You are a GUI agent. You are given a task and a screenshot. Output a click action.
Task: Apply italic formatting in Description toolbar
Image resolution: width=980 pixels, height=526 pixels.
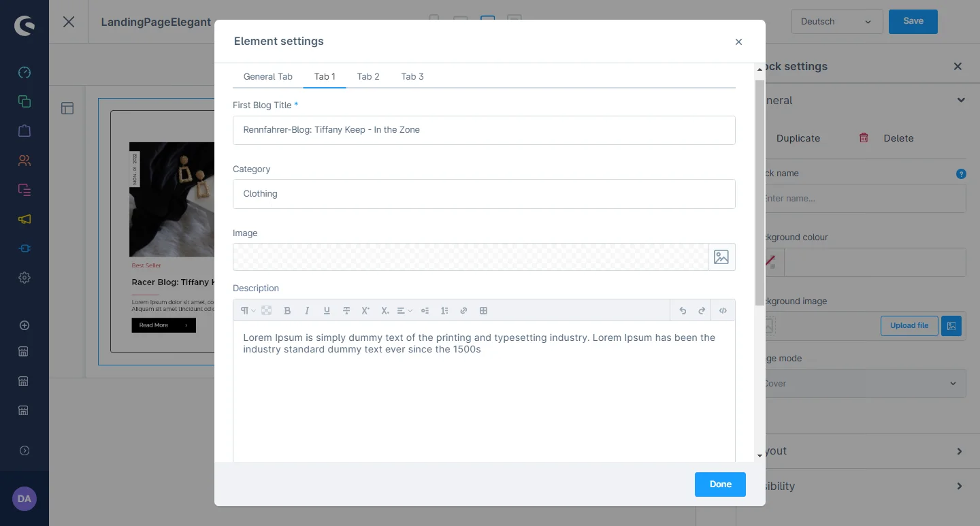pos(307,311)
